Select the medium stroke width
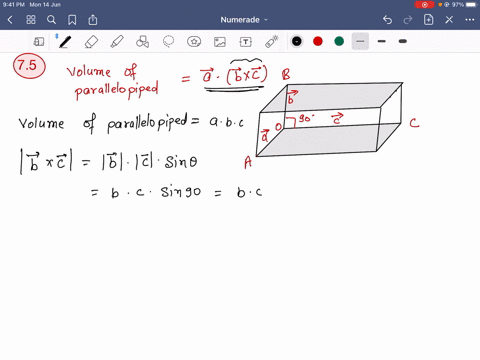 (x=382, y=41)
